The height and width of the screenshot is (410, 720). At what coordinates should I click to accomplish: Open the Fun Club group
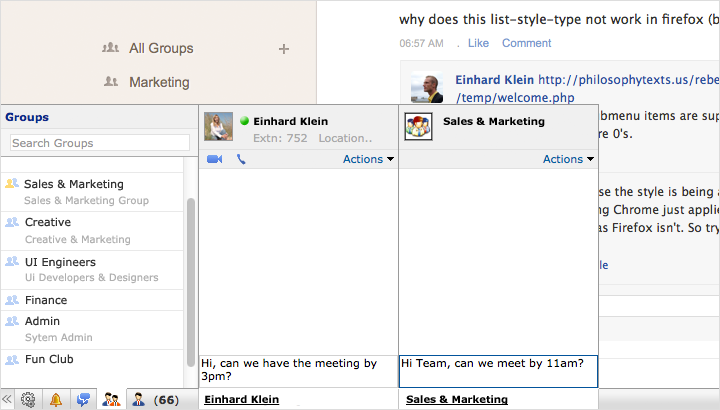click(x=49, y=359)
